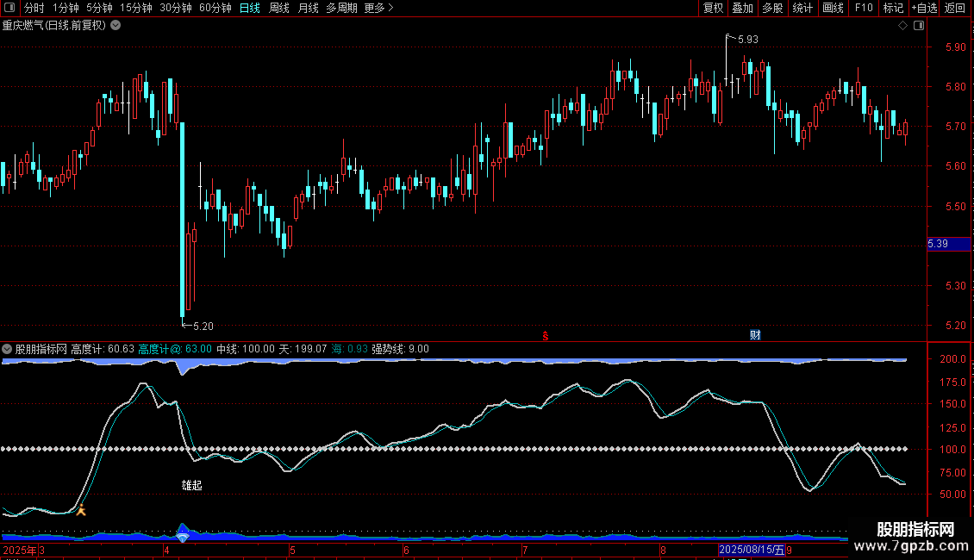Click the 财 financial marker icon

tap(755, 335)
